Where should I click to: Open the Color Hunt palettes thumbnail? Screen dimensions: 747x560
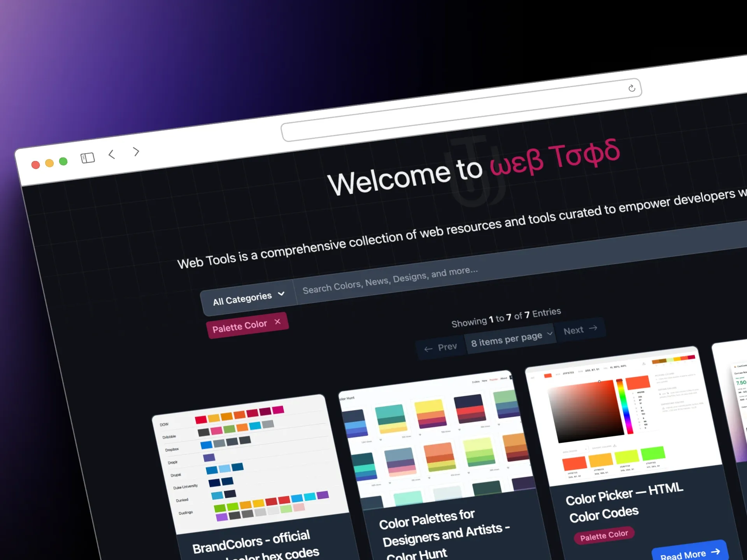[x=437, y=439]
